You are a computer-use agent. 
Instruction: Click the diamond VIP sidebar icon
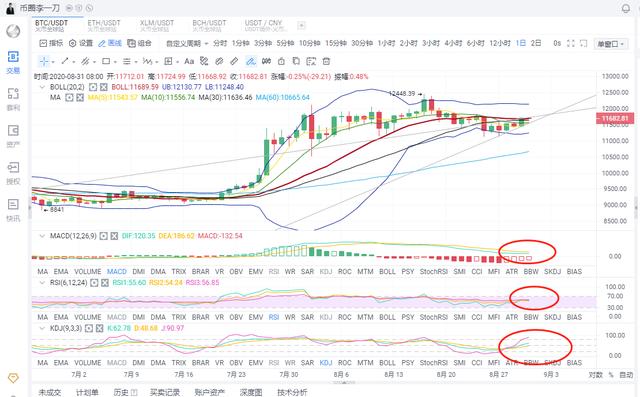[13, 378]
